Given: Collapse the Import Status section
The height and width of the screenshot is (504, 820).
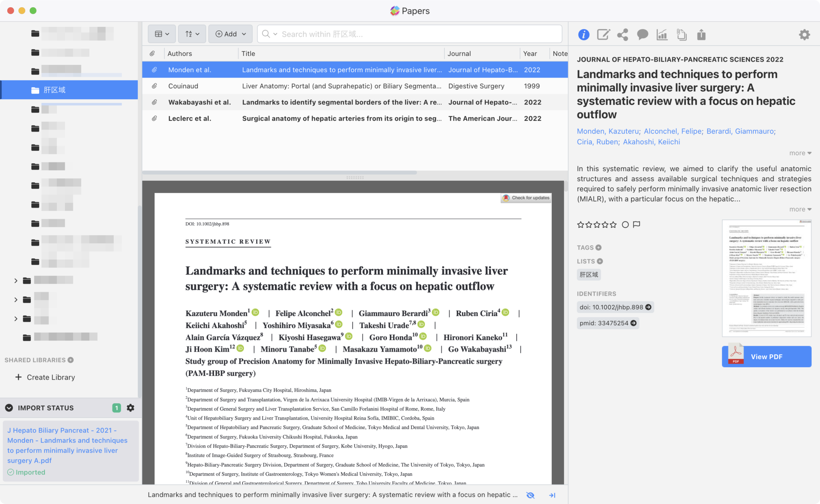Looking at the screenshot, I should [x=9, y=408].
